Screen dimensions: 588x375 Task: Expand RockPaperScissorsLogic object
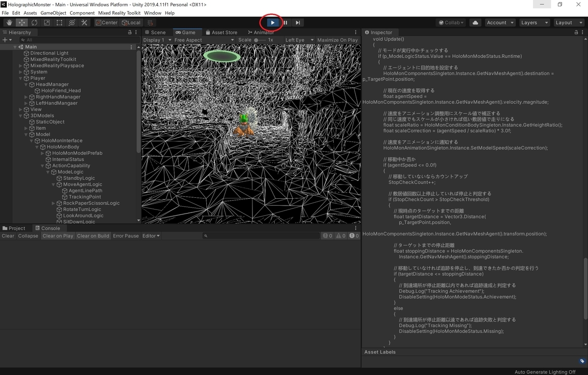pyautogui.click(x=53, y=203)
